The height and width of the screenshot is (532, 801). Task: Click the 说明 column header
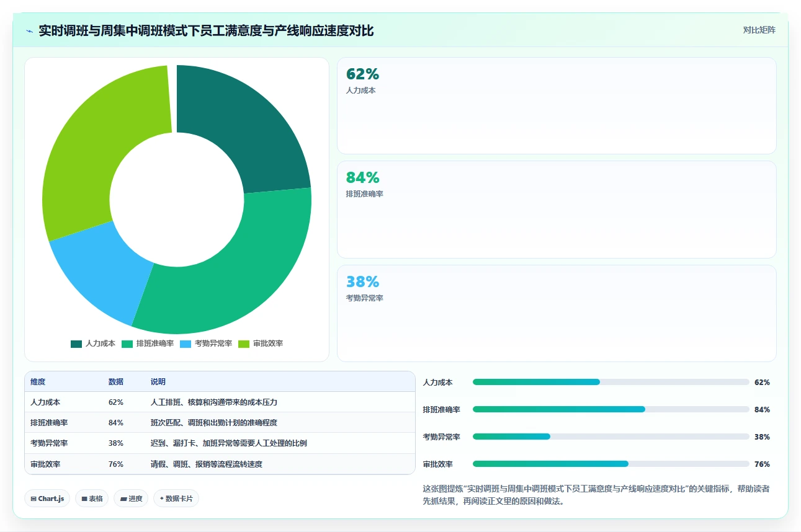coord(158,382)
